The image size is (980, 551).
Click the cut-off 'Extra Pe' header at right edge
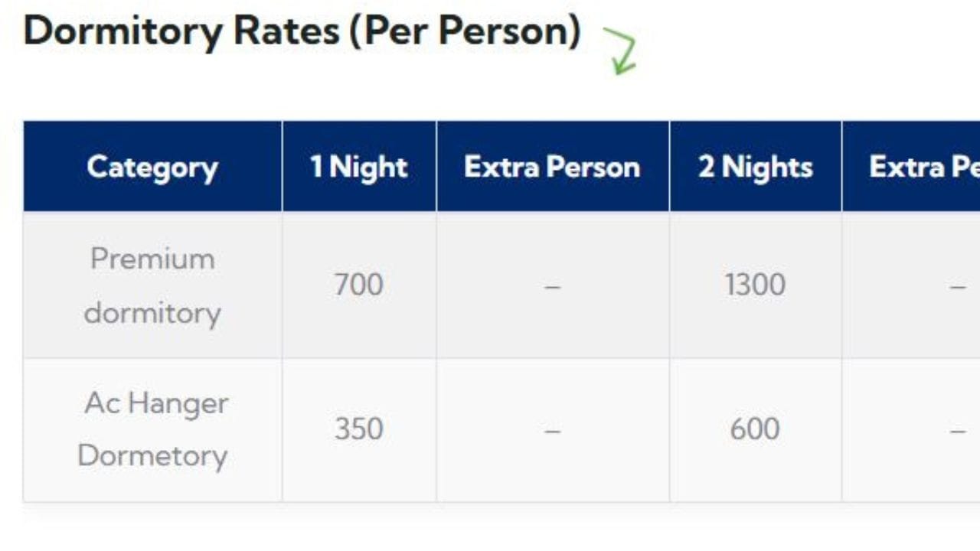923,167
